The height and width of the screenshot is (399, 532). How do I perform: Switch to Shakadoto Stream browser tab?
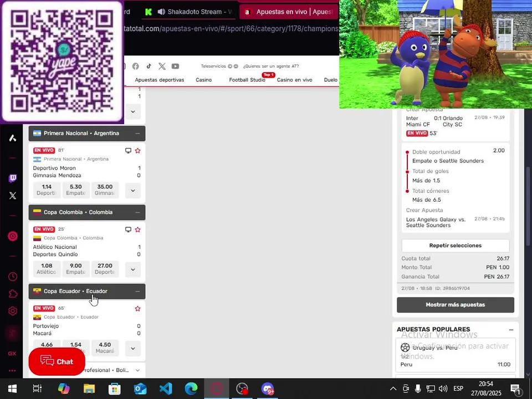click(190, 12)
